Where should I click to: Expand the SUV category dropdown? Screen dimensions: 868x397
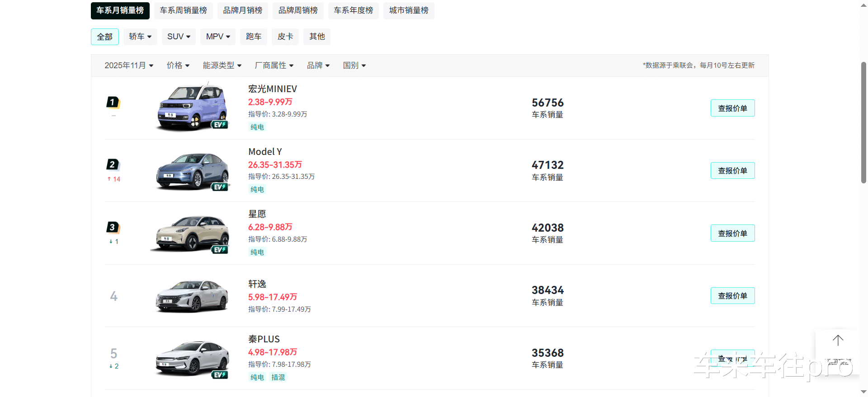point(179,37)
